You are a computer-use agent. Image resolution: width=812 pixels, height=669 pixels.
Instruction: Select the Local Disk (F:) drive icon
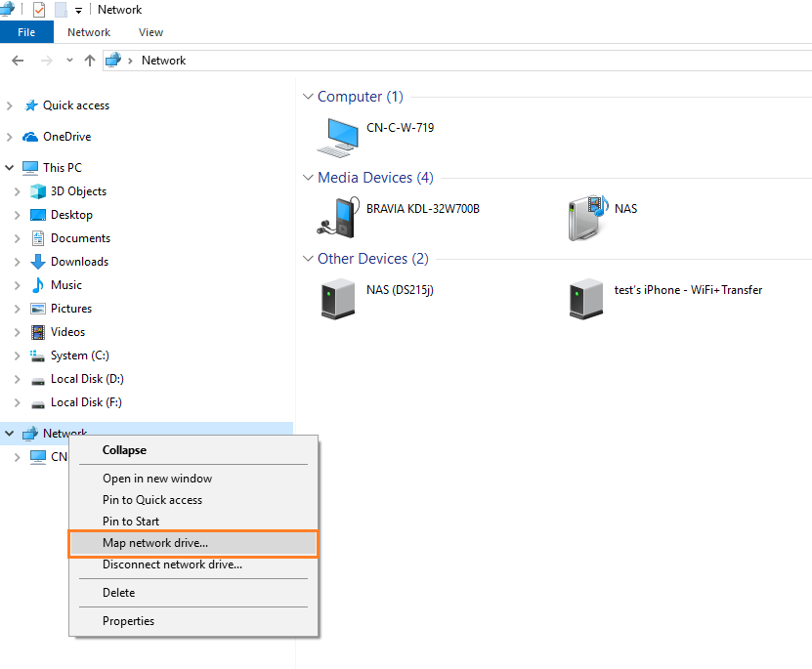click(38, 404)
